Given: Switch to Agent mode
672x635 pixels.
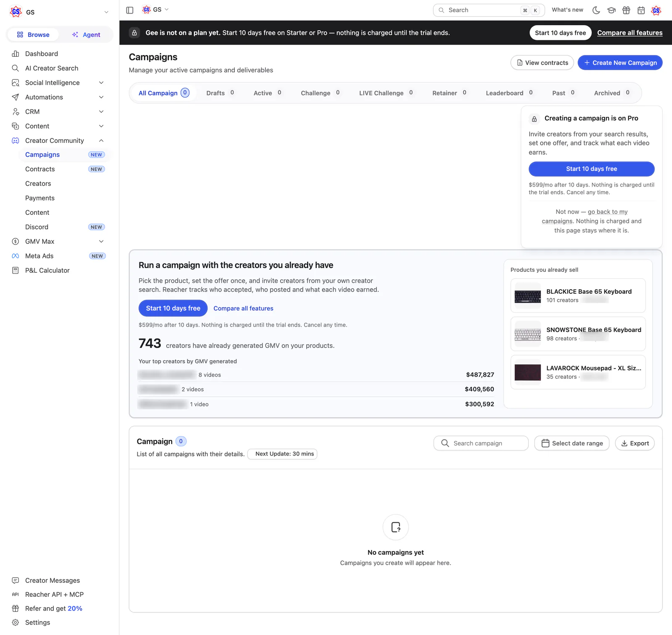Looking at the screenshot, I should point(86,34).
